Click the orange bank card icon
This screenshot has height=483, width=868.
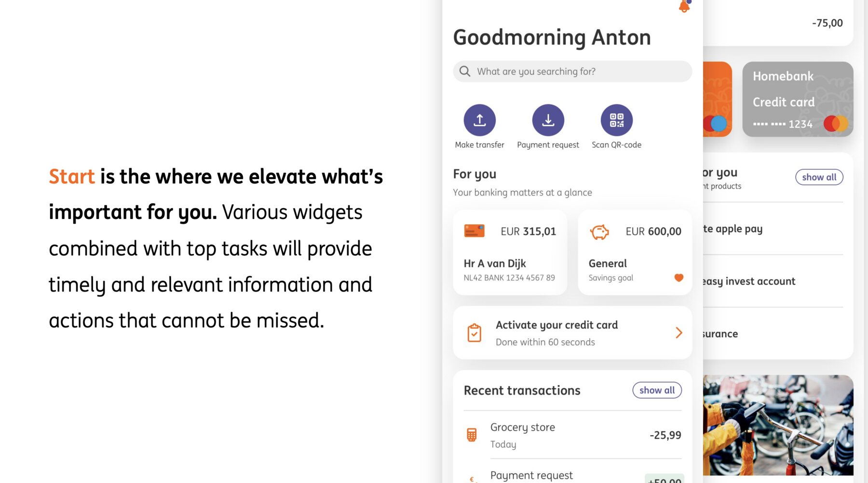[x=474, y=231]
